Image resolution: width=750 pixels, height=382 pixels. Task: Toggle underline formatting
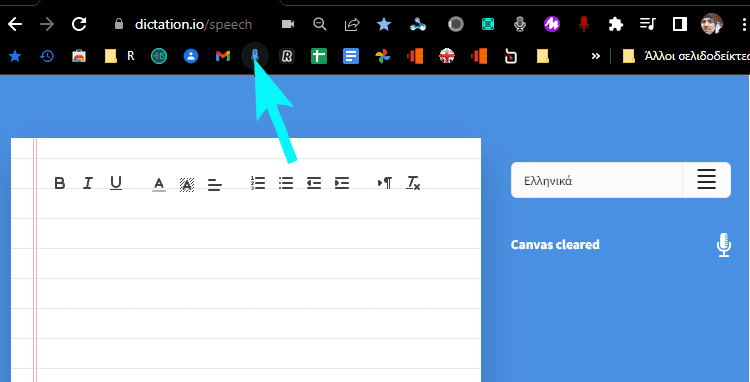(116, 183)
